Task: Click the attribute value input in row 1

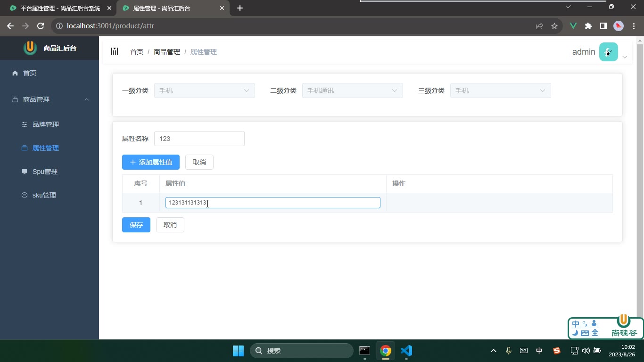Action: tap(272, 203)
